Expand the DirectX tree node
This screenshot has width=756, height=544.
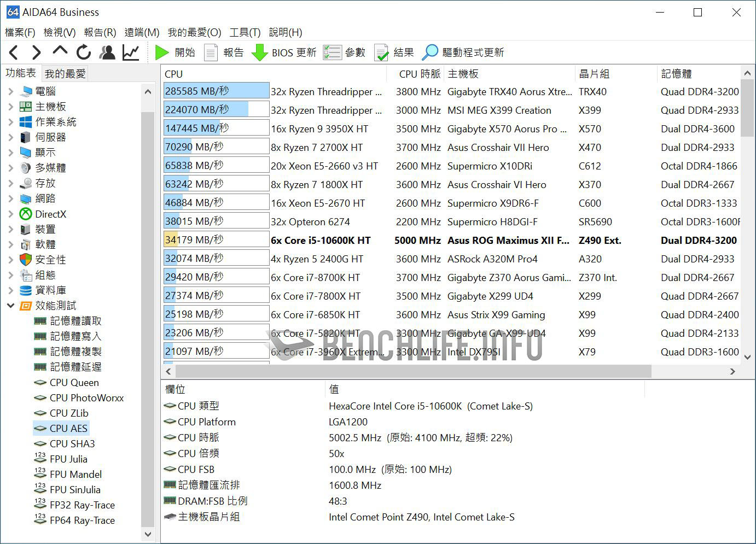coord(10,214)
